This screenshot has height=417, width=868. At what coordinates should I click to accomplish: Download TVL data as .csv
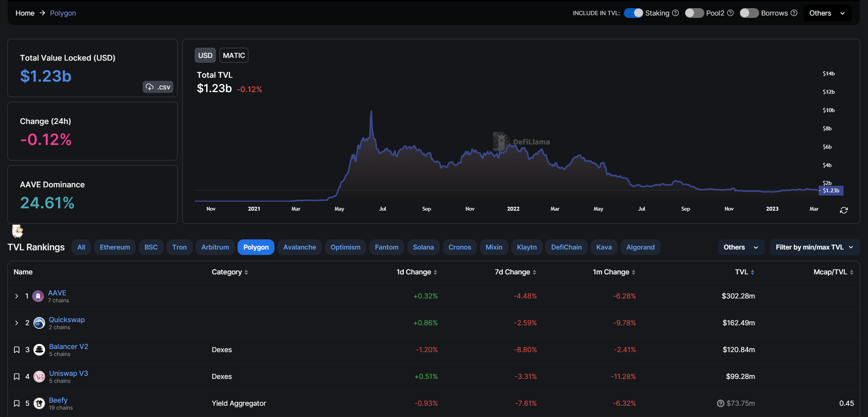158,87
